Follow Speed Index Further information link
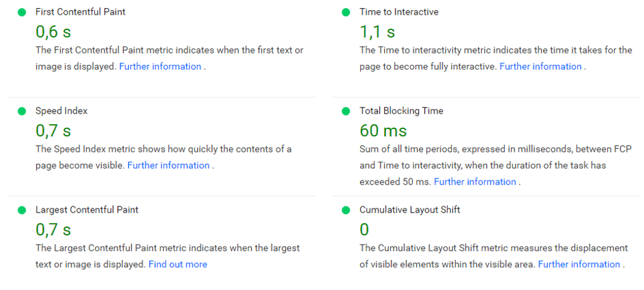The height and width of the screenshot is (290, 644). pos(168,165)
